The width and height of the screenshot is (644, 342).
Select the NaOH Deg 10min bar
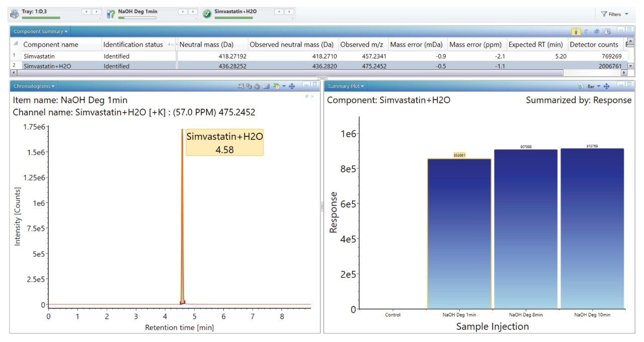point(592,229)
